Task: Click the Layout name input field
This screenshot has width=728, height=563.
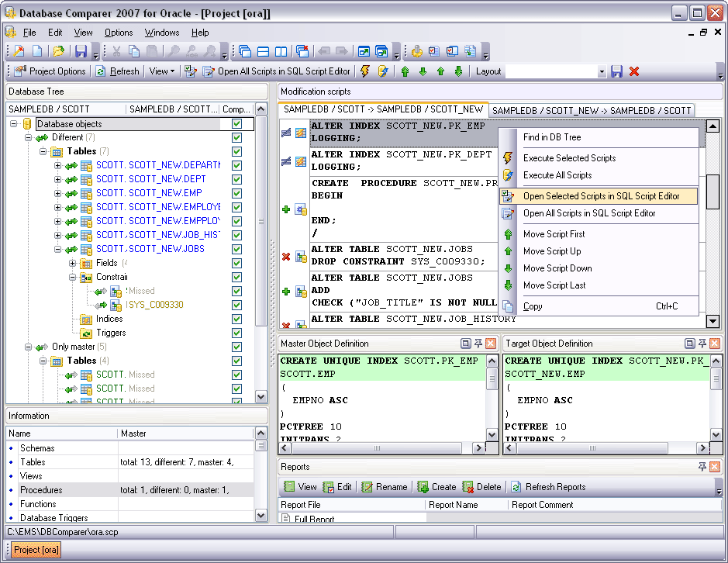Action: (x=551, y=71)
